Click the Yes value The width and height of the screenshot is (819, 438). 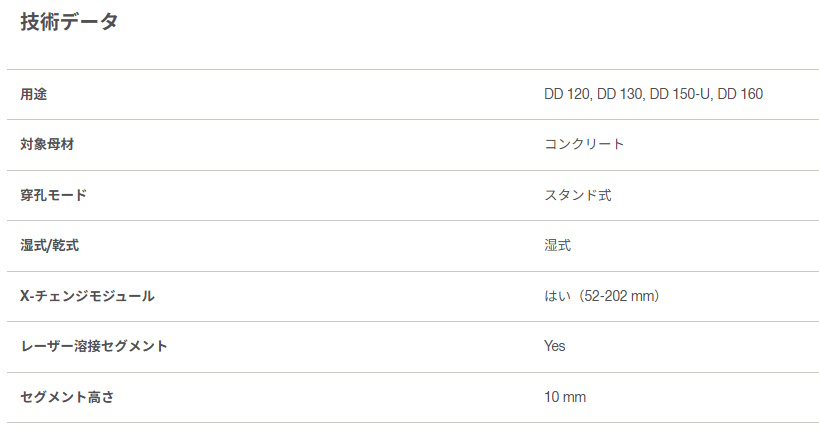[555, 346]
